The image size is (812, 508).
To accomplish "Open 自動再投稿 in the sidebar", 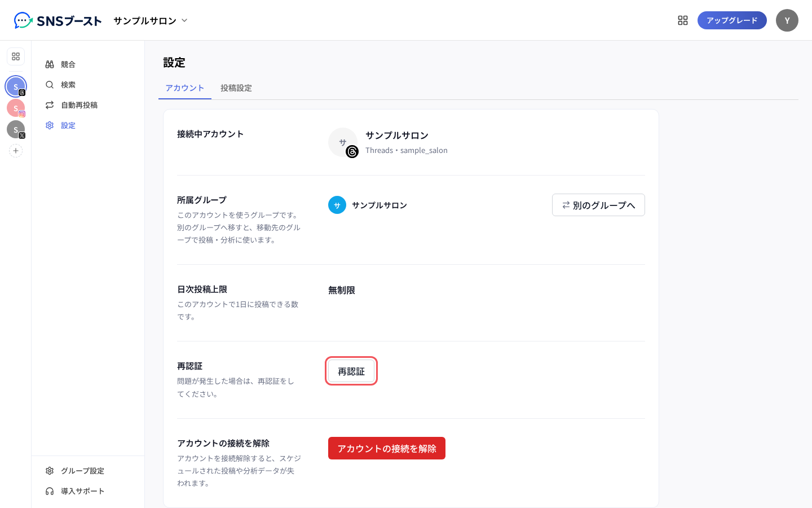I will tap(88, 105).
